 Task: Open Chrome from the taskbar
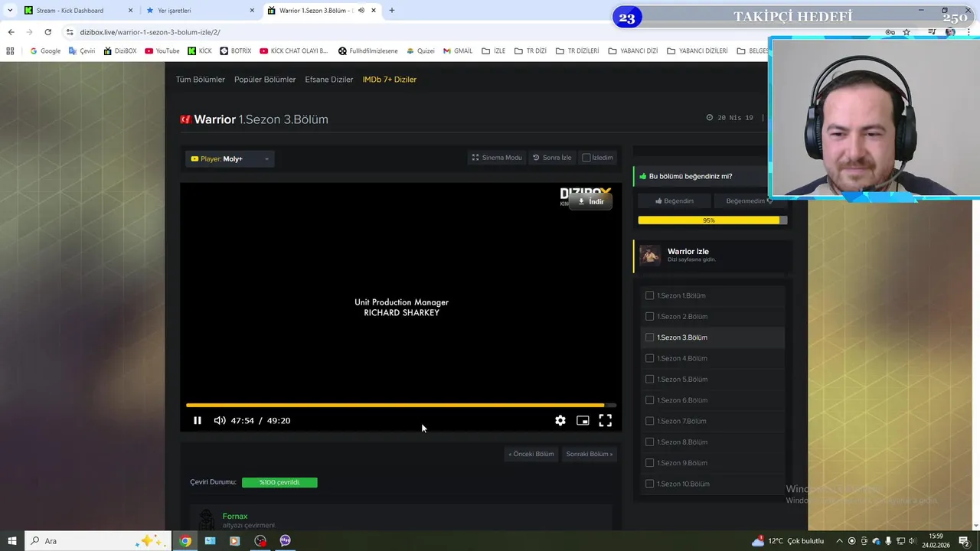[185, 540]
